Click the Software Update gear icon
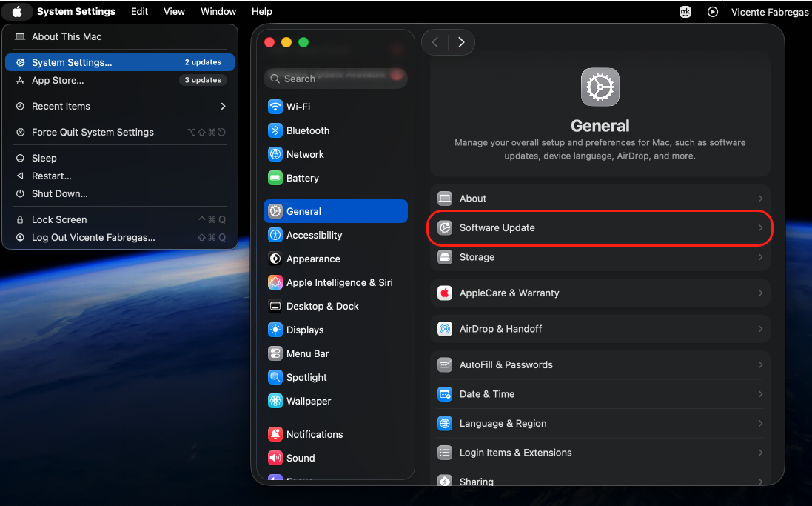 click(445, 227)
